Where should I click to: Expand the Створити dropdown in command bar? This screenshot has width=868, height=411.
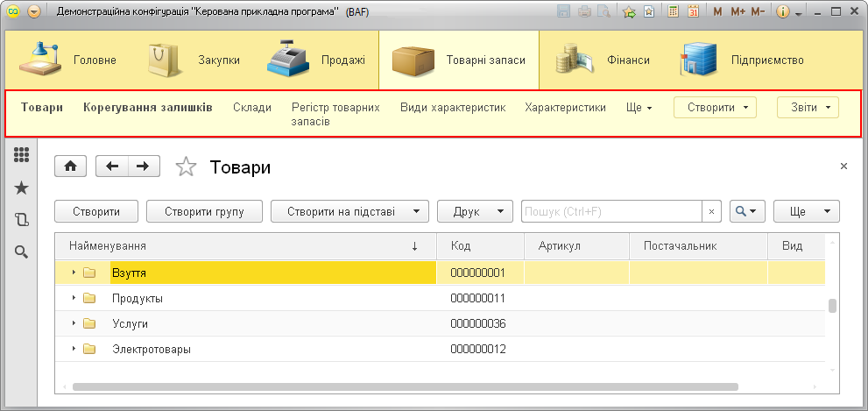(x=715, y=108)
